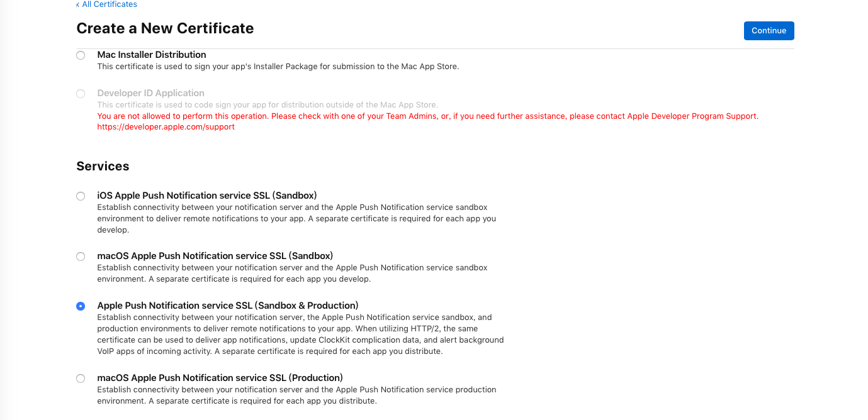Viewport: 868px width, 420px height.
Task: Pick the macOS Push Notification SSL (Production) radio button
Action: coord(81,379)
